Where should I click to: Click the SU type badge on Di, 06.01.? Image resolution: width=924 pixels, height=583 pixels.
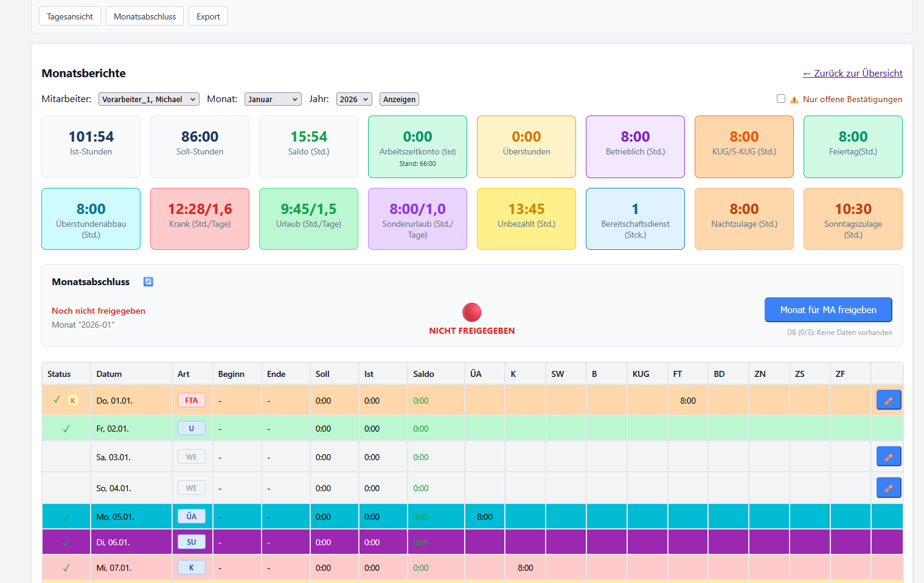[x=192, y=542]
